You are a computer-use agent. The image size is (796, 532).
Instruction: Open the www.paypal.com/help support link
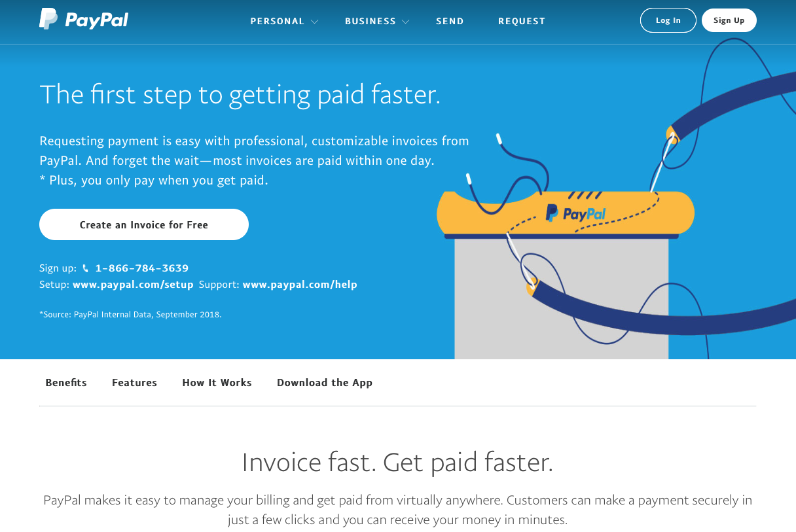pos(300,285)
